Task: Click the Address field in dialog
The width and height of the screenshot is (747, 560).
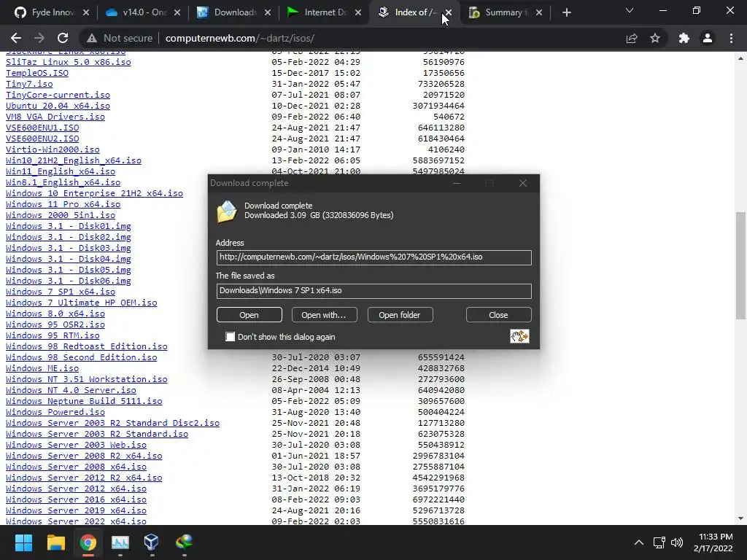Action: click(x=374, y=257)
